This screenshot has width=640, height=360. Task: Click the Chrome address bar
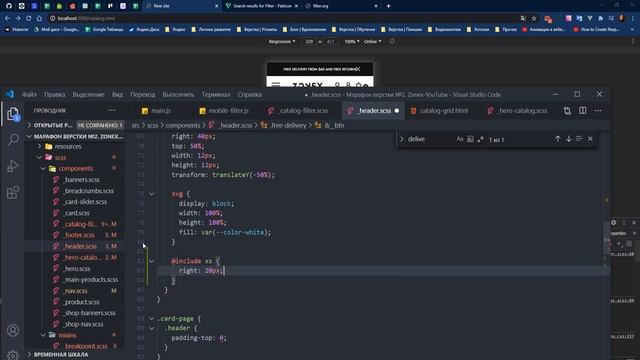[286, 18]
